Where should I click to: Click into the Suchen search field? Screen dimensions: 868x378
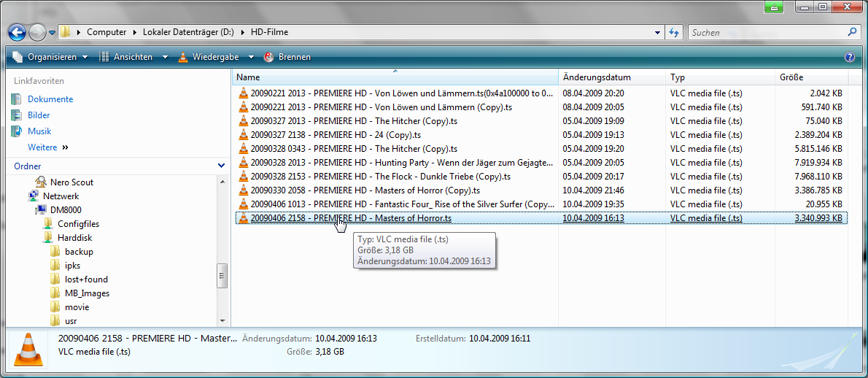pos(767,32)
